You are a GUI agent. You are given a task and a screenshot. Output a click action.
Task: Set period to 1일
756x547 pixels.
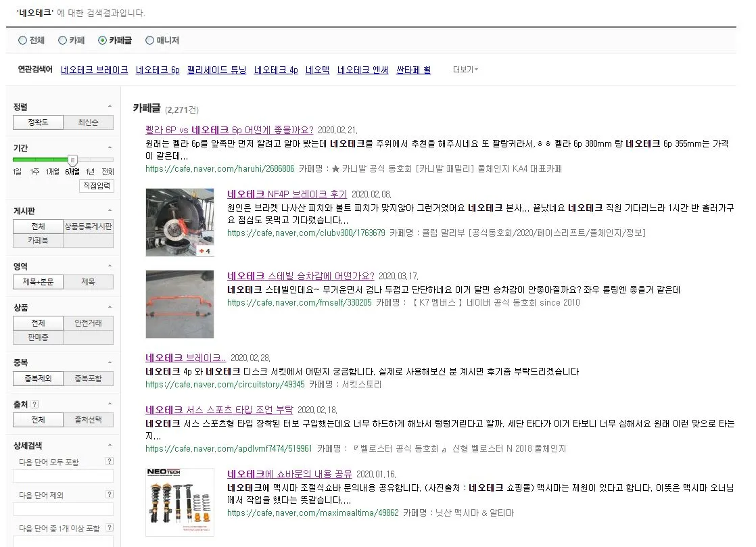[17, 172]
